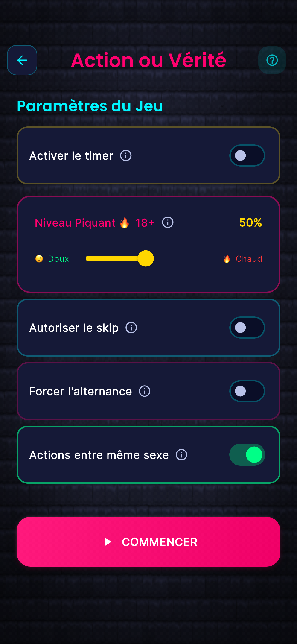The height and width of the screenshot is (644, 297).
Task: Click the back arrow icon
Action: (22, 60)
